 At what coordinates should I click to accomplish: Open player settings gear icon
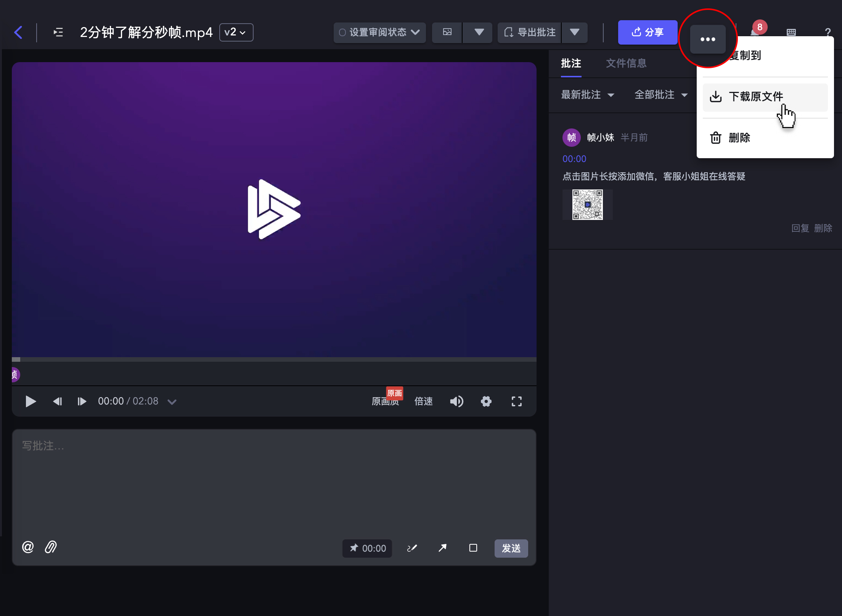[x=486, y=401]
